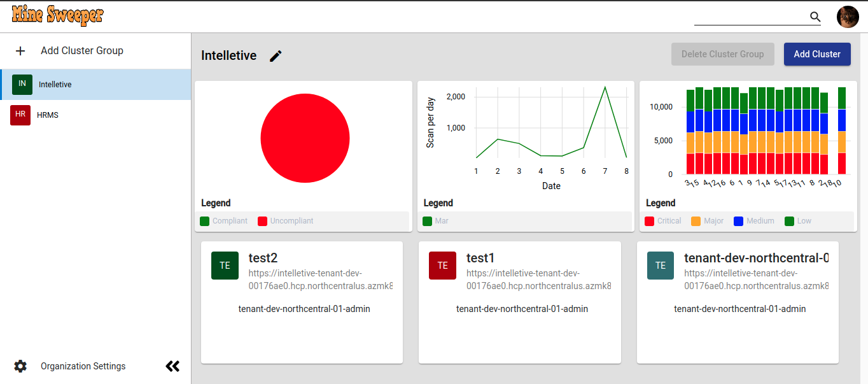Open the user avatar profile menu
This screenshot has height=384, width=868.
pyautogui.click(x=848, y=17)
